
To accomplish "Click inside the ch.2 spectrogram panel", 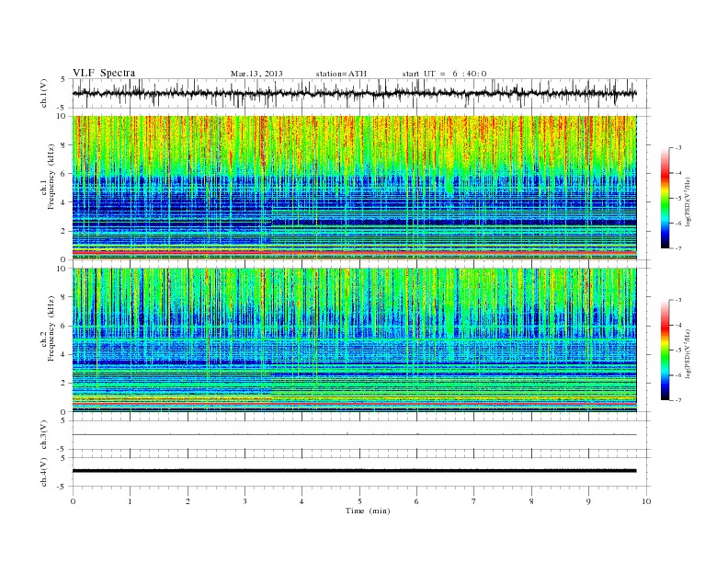I will coord(354,339).
